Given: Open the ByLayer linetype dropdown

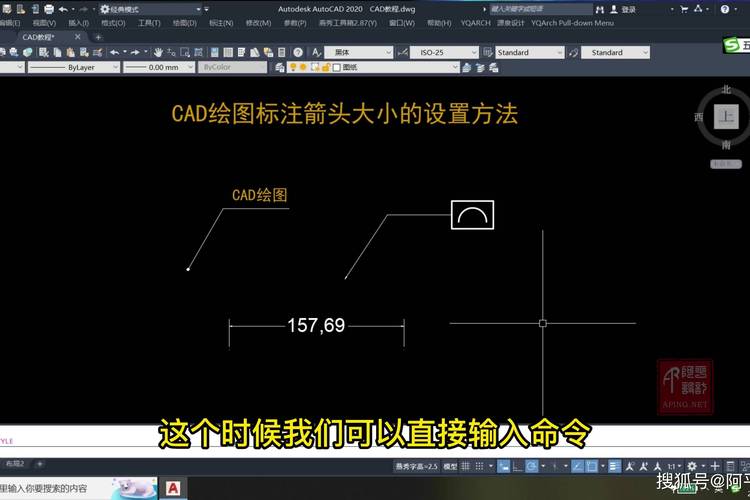Looking at the screenshot, I should tap(74, 67).
